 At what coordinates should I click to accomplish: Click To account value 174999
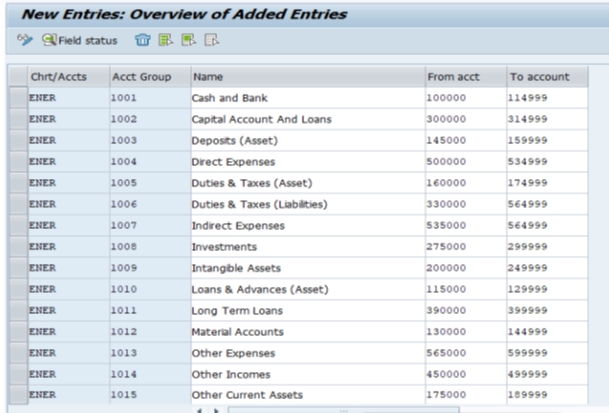pyautogui.click(x=548, y=183)
